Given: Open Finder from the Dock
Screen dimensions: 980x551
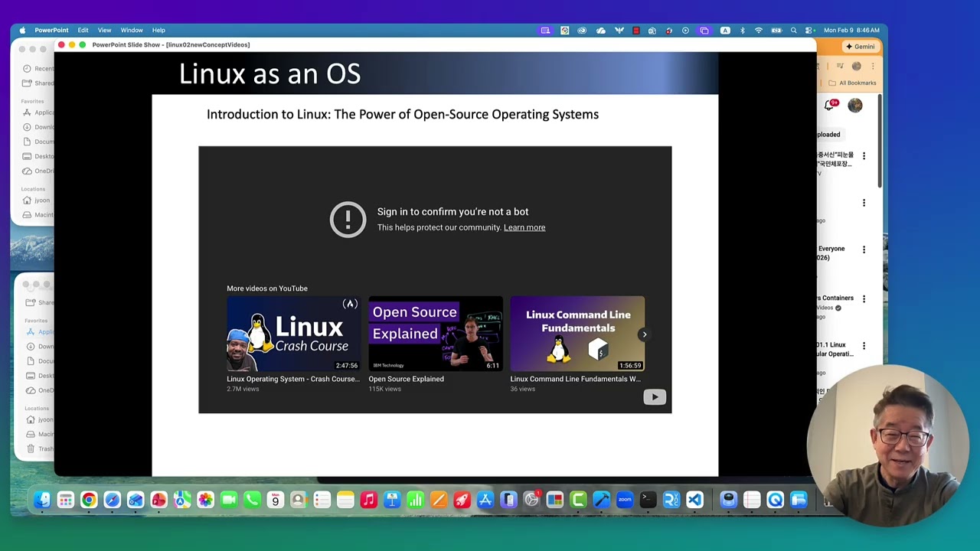Looking at the screenshot, I should [x=42, y=500].
